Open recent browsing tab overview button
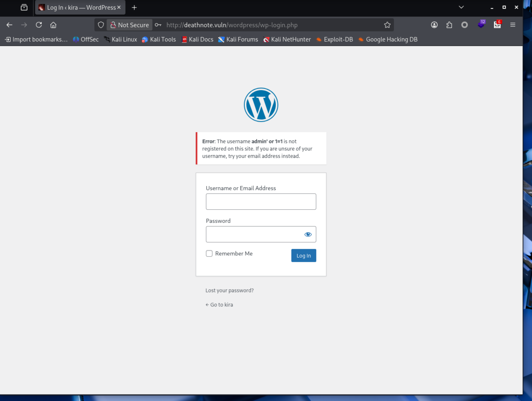 (24, 7)
